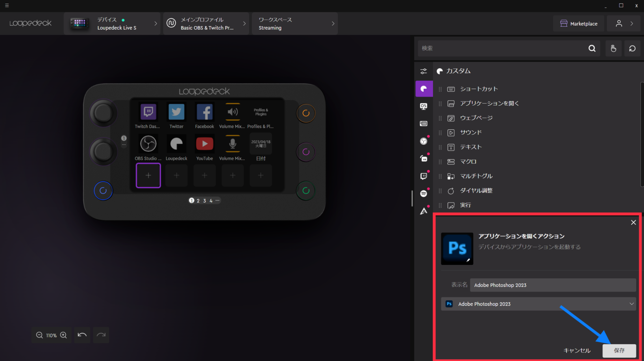Redo the change
The image size is (644, 361).
tap(101, 335)
